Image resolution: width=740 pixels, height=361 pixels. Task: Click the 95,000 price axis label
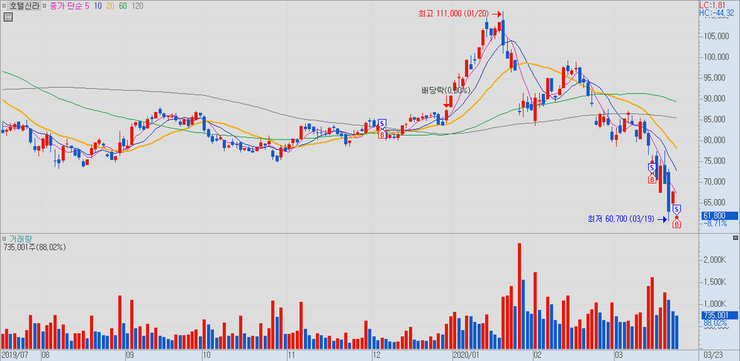(717, 78)
